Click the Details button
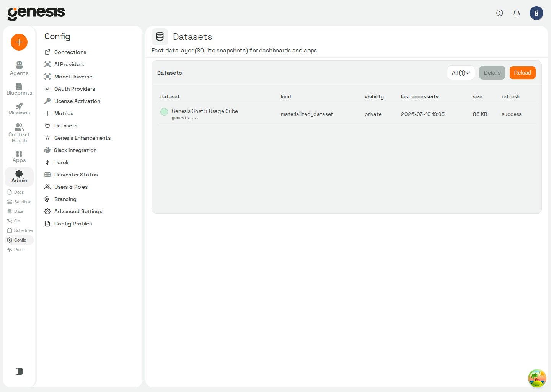Image resolution: width=551 pixels, height=392 pixels. point(492,73)
